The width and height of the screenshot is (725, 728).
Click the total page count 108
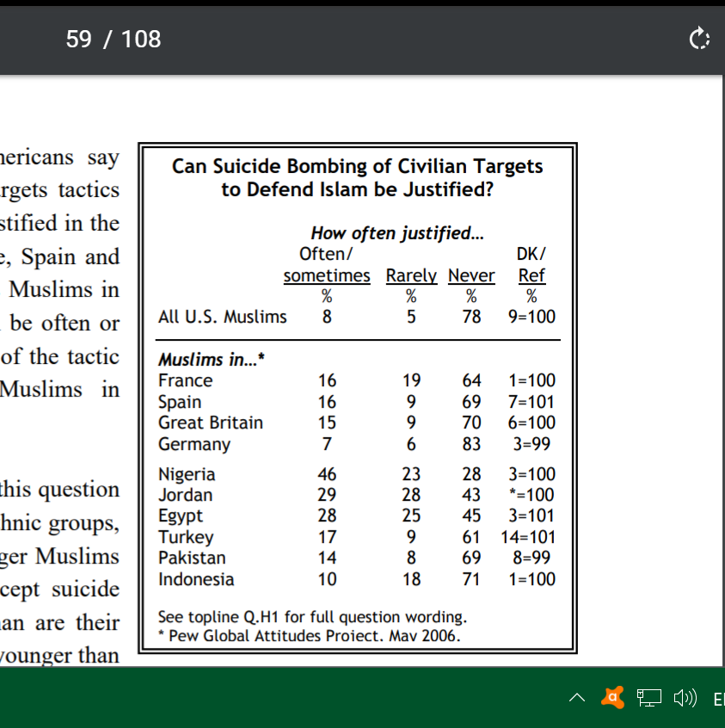(x=140, y=39)
